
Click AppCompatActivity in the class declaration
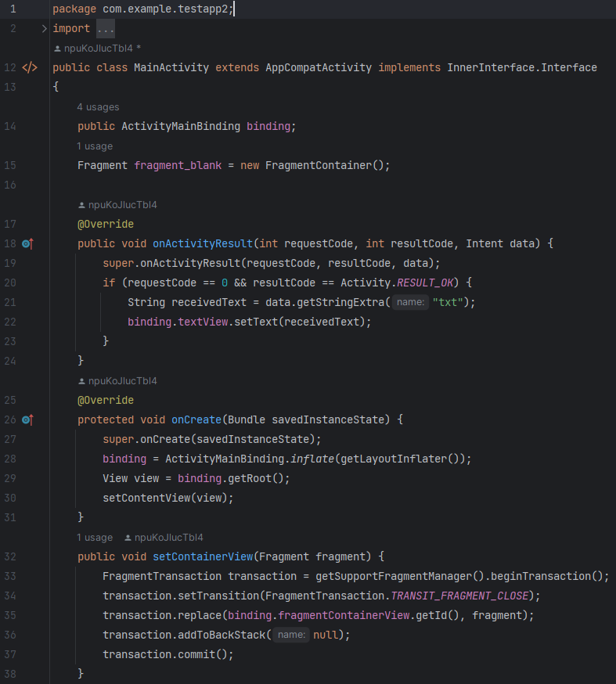coord(319,67)
